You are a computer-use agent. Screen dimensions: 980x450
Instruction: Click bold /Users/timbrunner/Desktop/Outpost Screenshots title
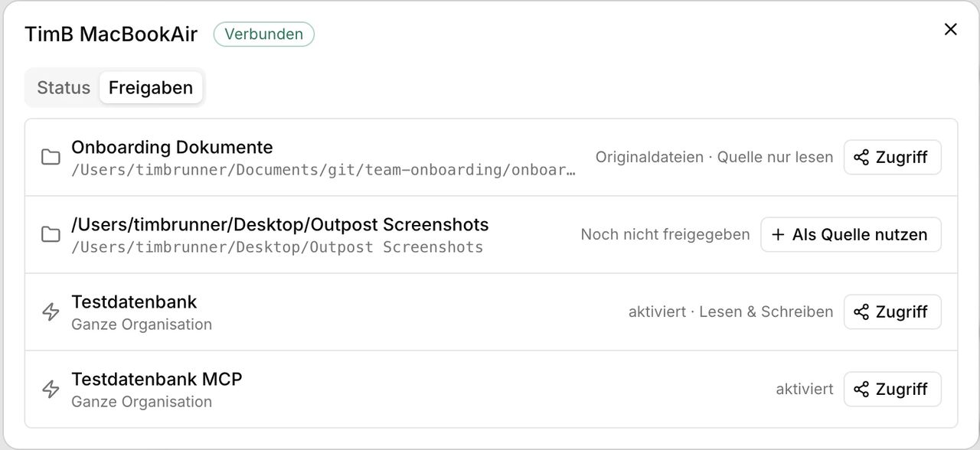click(280, 224)
